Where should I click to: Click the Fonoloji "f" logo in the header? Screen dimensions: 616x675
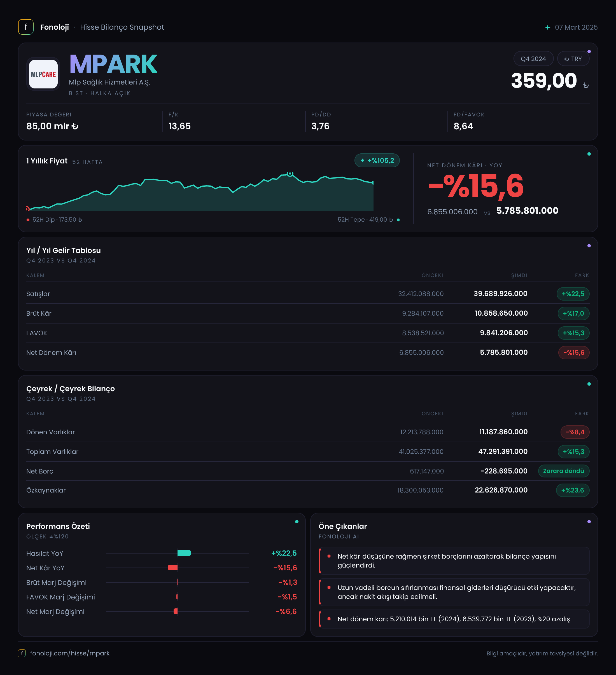point(26,27)
